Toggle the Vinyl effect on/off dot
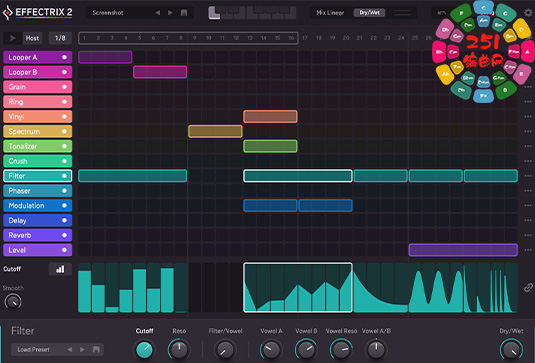The width and height of the screenshot is (535, 363). point(64,116)
